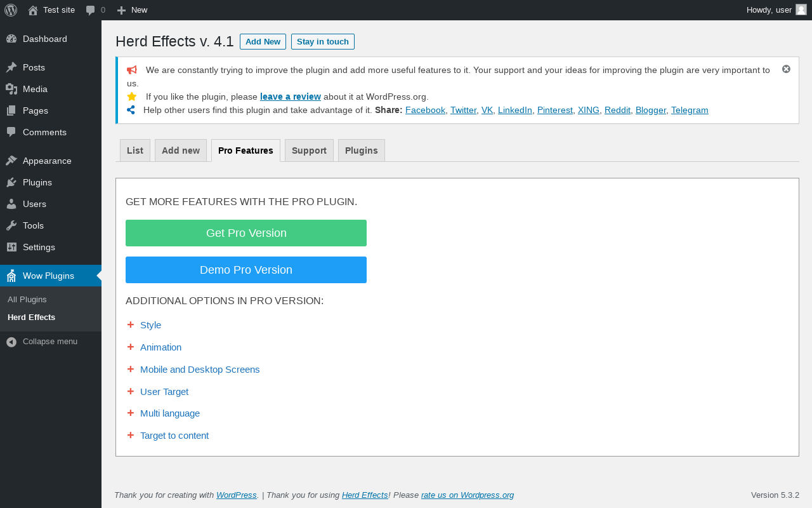Image resolution: width=812 pixels, height=508 pixels.
Task: Click the Test site home icon
Action: [x=33, y=10]
